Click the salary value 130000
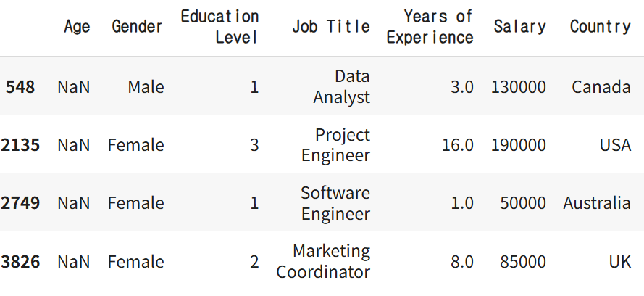 point(518,87)
